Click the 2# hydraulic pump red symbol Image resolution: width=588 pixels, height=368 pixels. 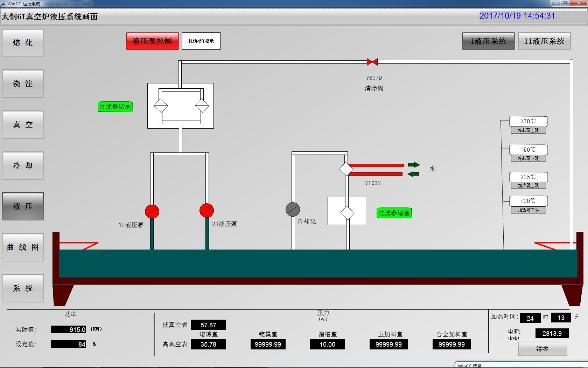tap(206, 210)
